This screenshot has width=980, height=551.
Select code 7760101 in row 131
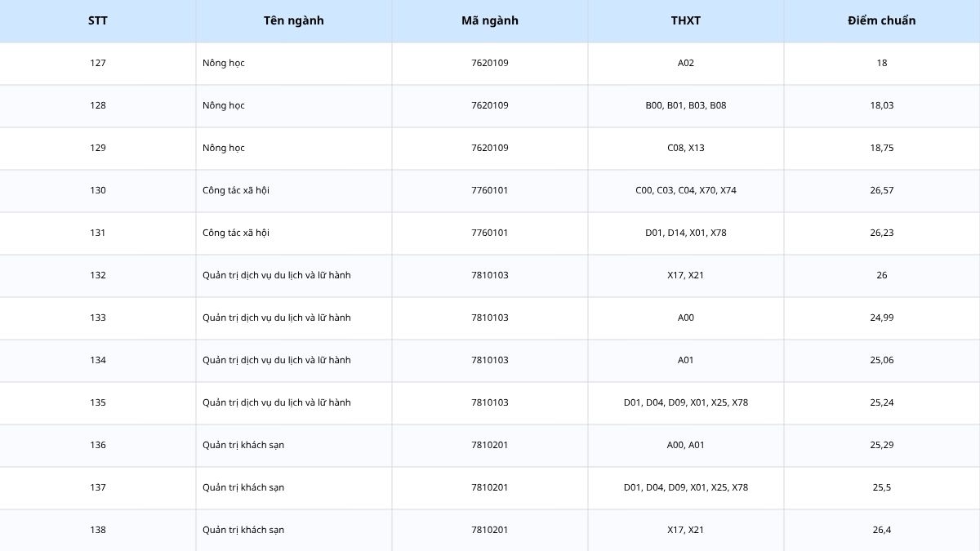pos(490,233)
